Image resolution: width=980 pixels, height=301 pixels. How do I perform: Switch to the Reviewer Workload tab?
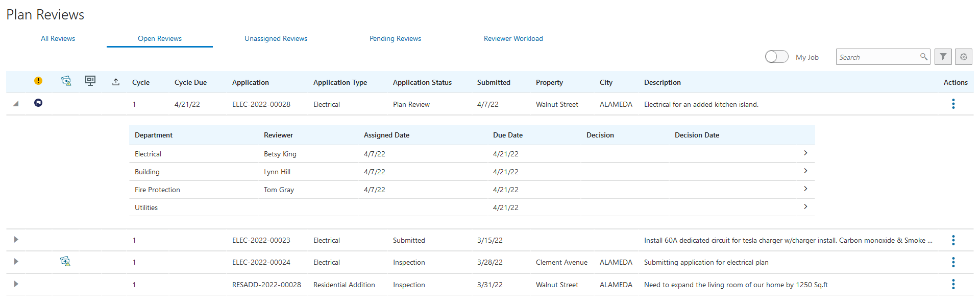click(513, 38)
